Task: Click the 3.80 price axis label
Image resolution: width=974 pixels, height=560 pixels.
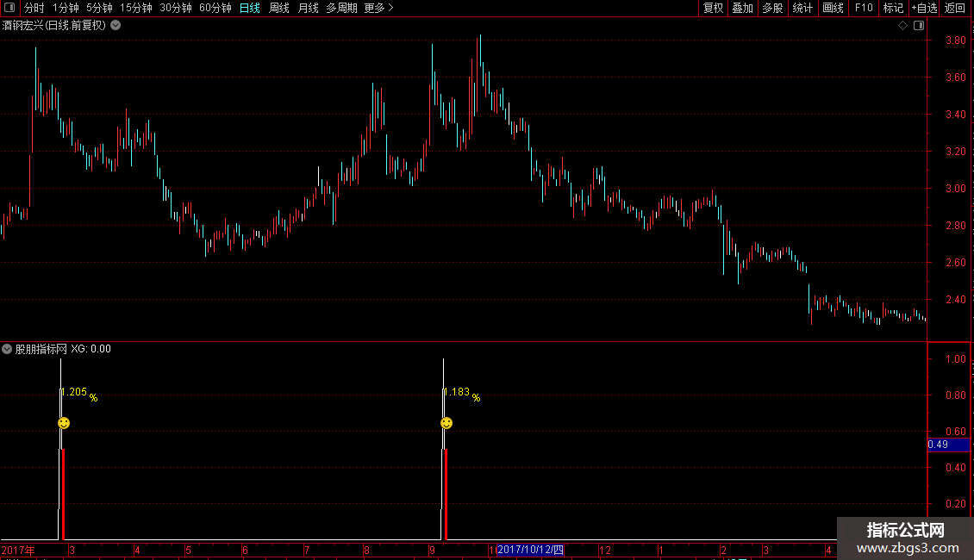Action: click(x=955, y=40)
